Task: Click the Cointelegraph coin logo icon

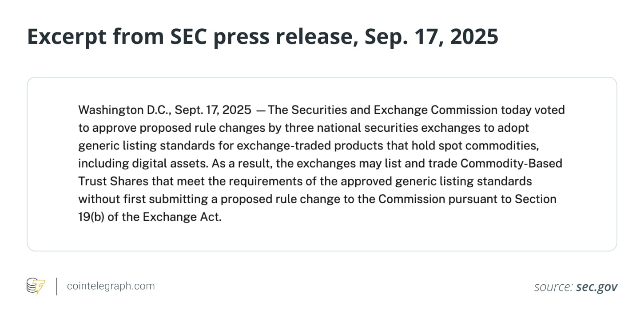Action: (x=36, y=287)
